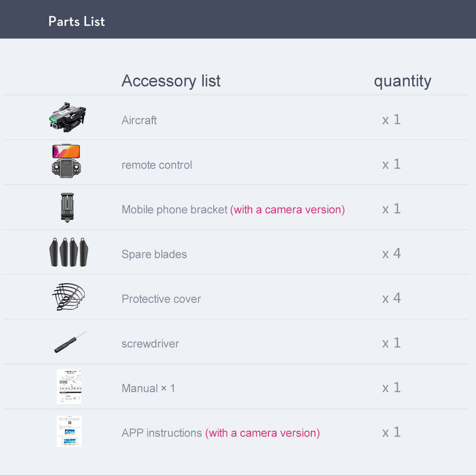The height and width of the screenshot is (476, 476).
Task: Click pink text beside APP instructions
Action: tap(263, 433)
